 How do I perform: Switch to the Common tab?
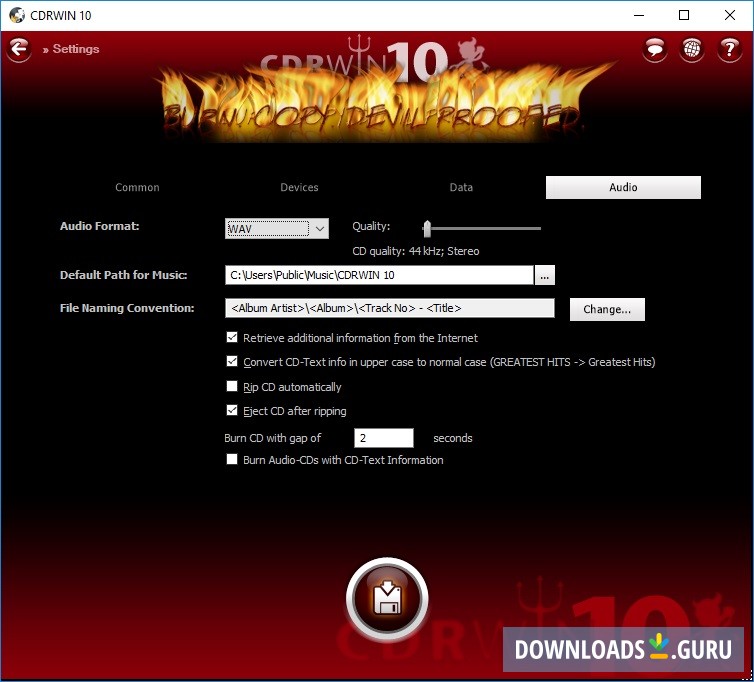tap(137, 187)
